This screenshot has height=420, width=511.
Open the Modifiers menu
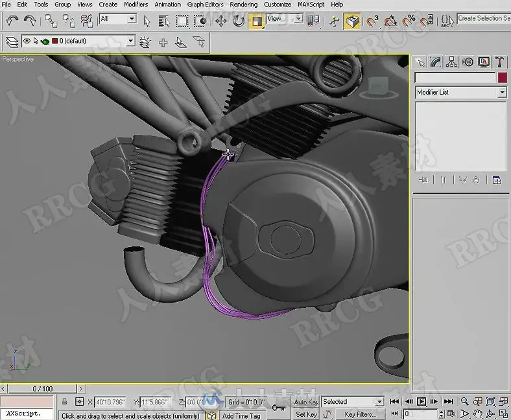[136, 5]
